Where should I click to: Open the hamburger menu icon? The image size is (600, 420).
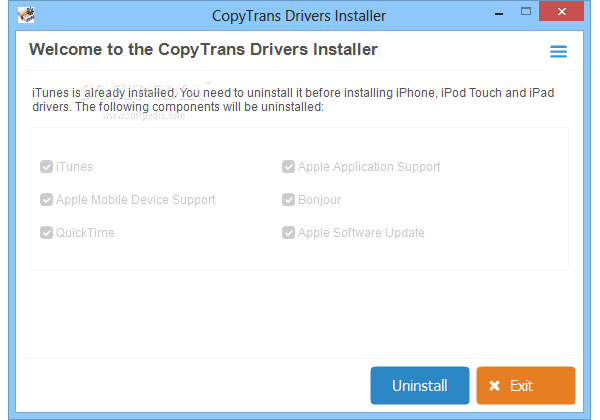[558, 51]
